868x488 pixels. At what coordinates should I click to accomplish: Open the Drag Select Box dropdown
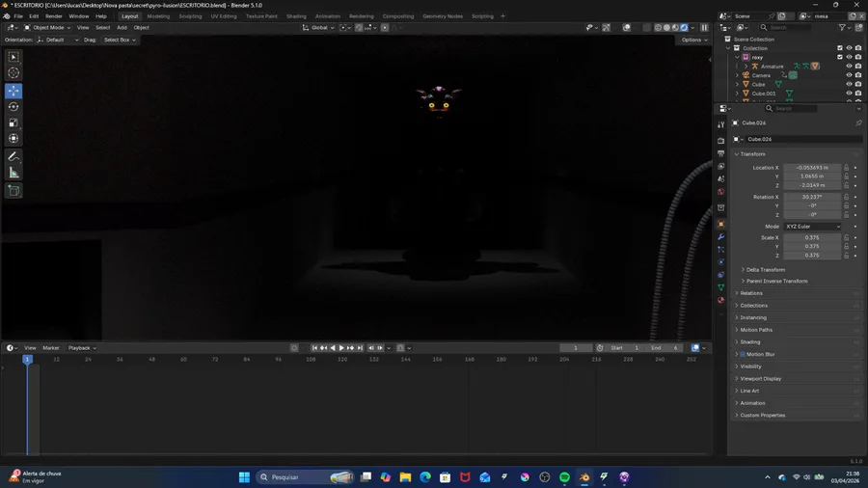tap(120, 40)
